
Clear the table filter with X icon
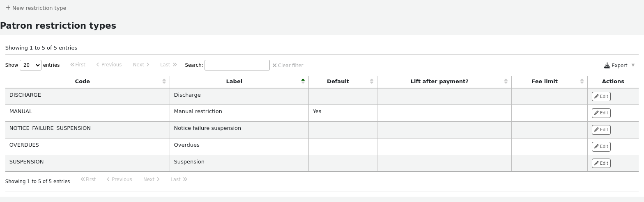click(x=275, y=65)
